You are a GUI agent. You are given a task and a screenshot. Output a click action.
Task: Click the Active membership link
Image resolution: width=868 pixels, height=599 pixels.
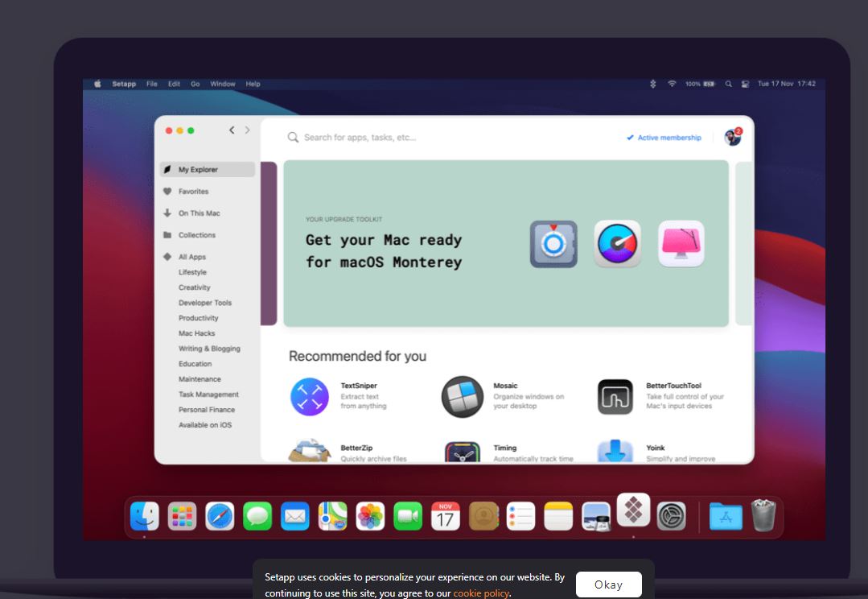[664, 138]
